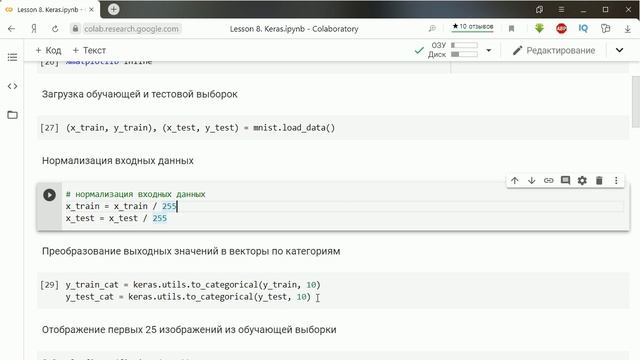This screenshot has height=360, width=640.
Task: Open browser downloads arrow
Action: pos(627,29)
